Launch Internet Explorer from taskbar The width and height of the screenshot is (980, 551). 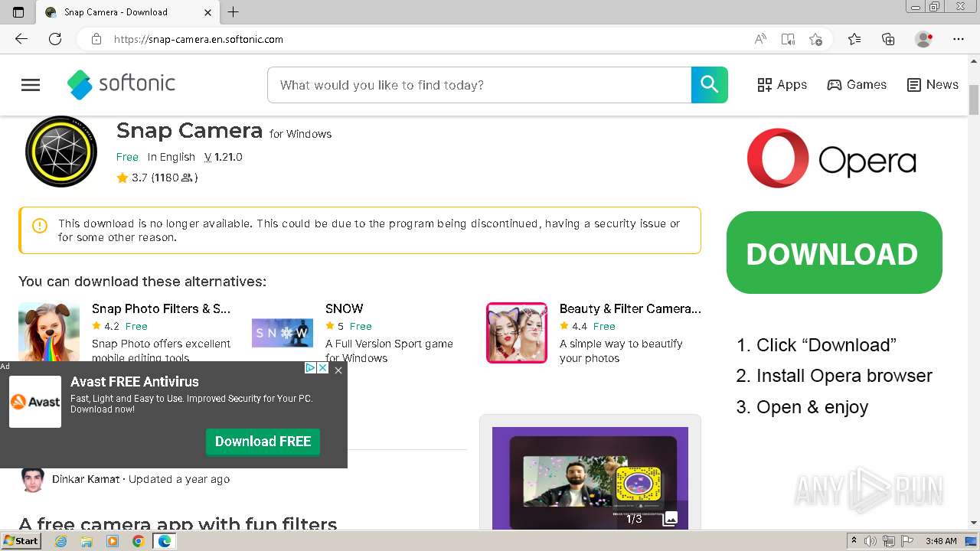(x=60, y=541)
